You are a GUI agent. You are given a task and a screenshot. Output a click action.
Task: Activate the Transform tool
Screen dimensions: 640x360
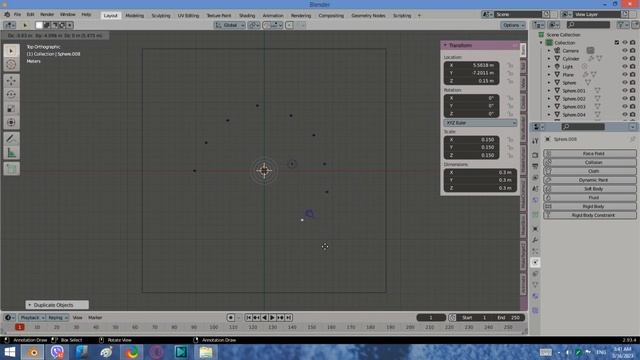[11, 122]
